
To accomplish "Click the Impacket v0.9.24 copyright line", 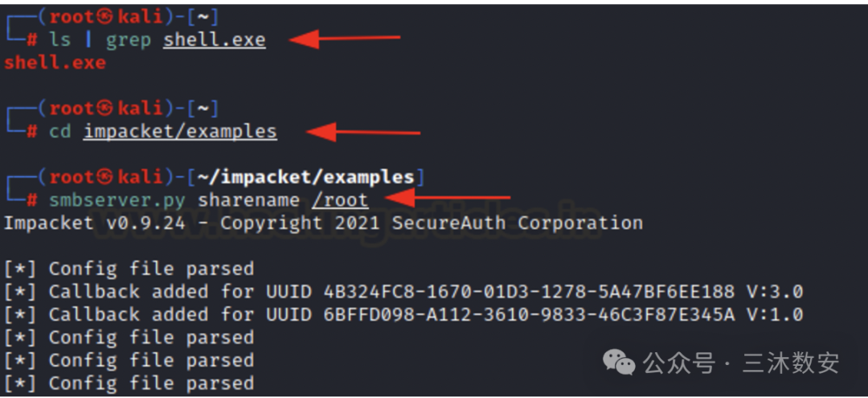I will [323, 223].
